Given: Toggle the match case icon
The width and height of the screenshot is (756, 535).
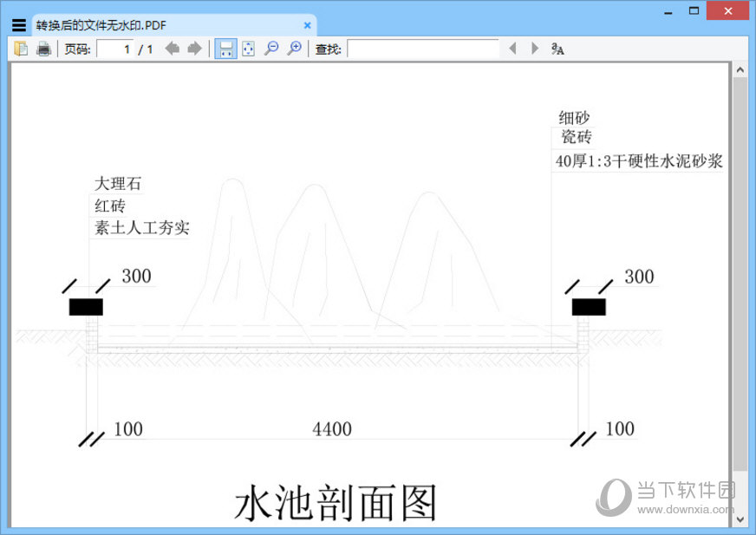Looking at the screenshot, I should (x=557, y=49).
